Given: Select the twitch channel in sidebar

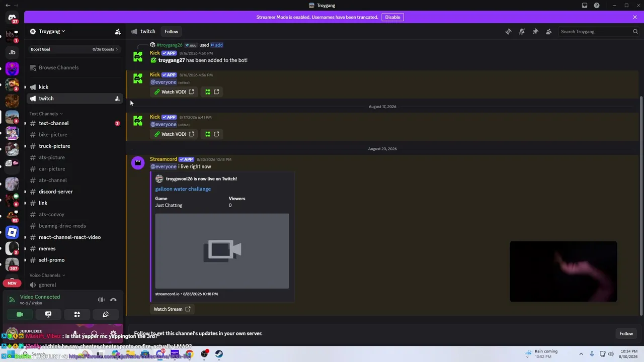Looking at the screenshot, I should 74,99.
